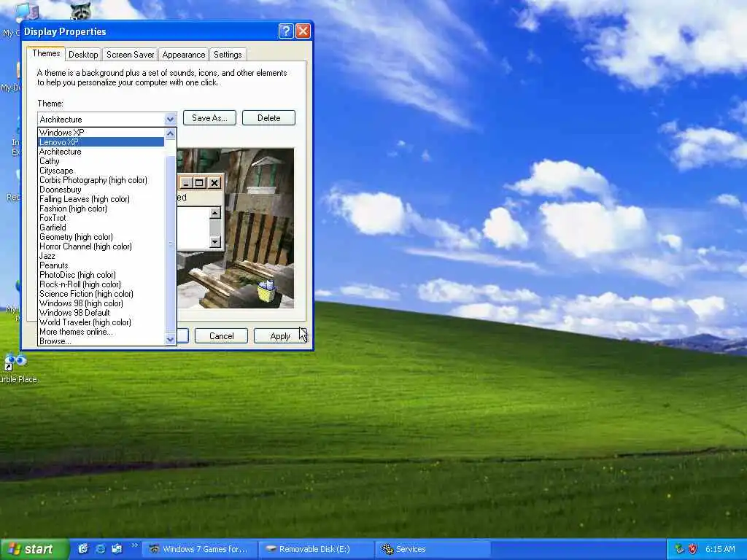Switch to the Appearance tab

coord(183,55)
